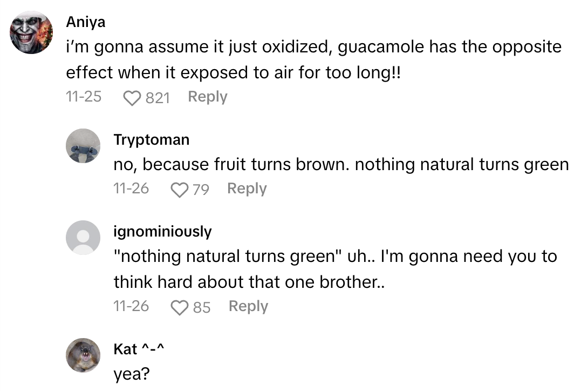Select the 11-25 timestamp on Aniya's comment
Screen dimensions: 588x391
tap(84, 97)
